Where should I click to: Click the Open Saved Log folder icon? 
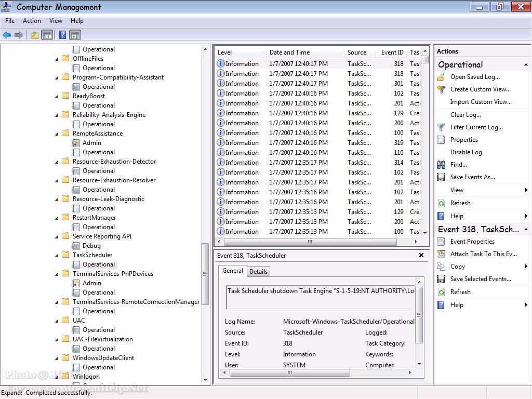point(441,77)
